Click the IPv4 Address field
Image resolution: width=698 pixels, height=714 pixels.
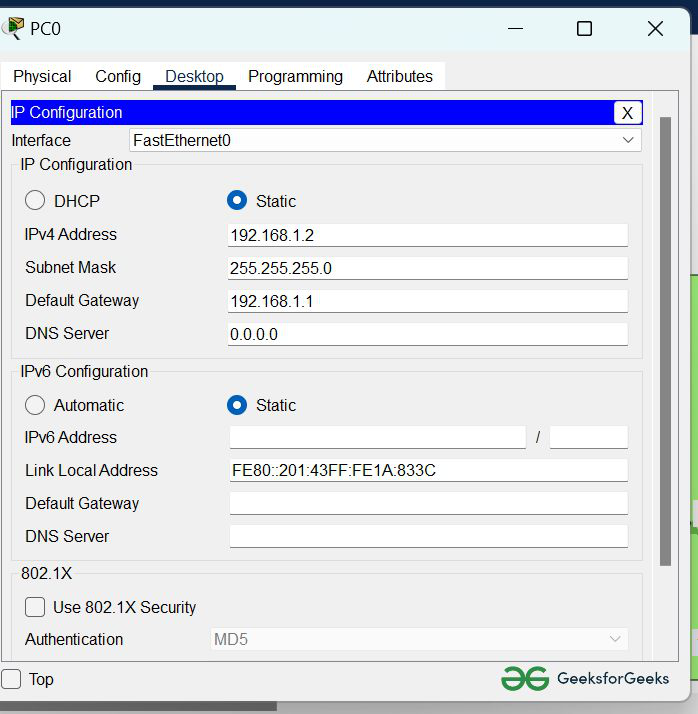428,235
